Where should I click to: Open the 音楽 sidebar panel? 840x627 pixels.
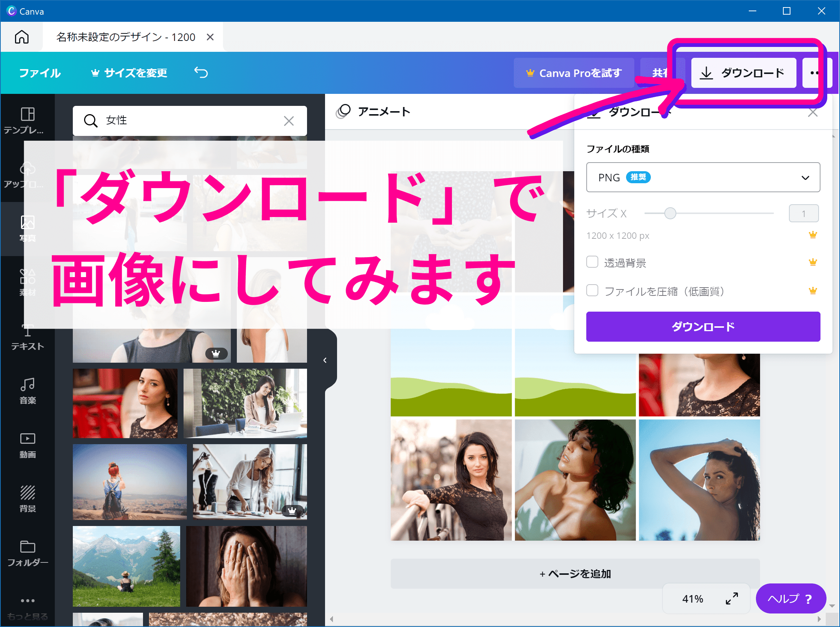[x=27, y=391]
